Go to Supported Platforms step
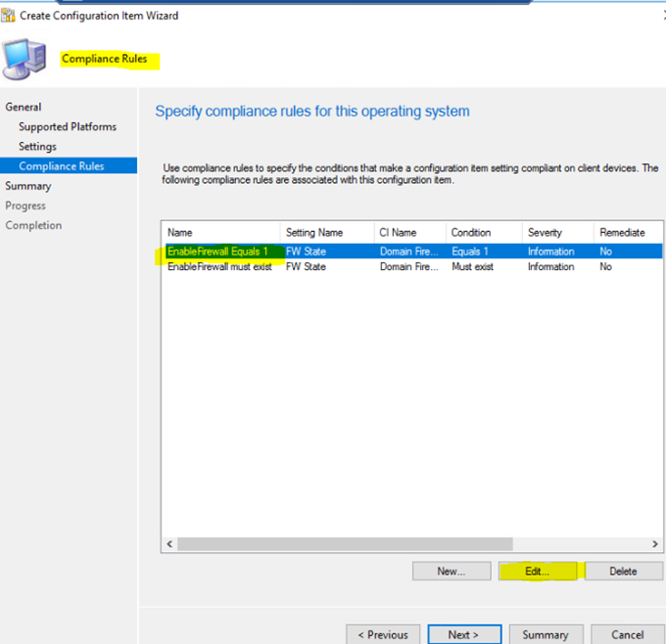This screenshot has width=666, height=644. click(68, 126)
